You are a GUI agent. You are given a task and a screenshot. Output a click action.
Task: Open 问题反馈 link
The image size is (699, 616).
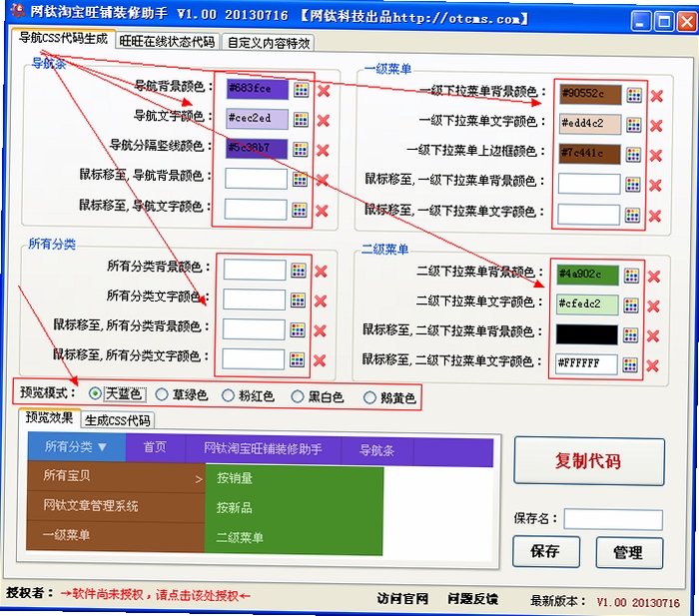pyautogui.click(x=473, y=599)
